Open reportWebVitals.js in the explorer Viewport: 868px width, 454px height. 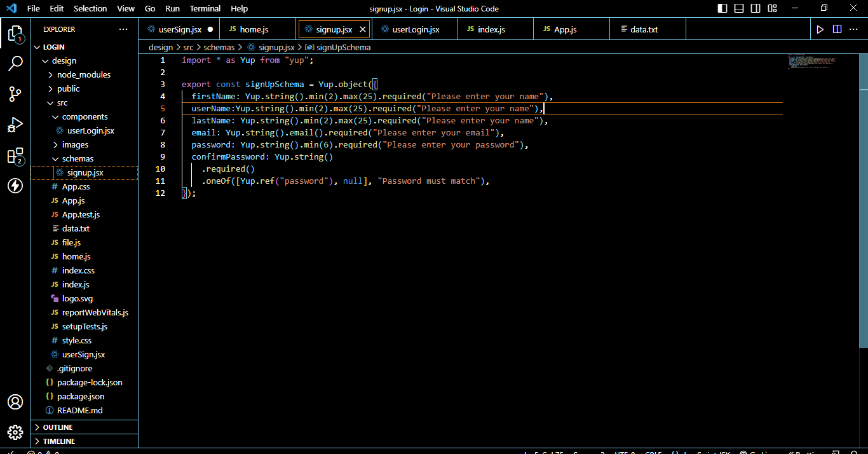click(84, 313)
